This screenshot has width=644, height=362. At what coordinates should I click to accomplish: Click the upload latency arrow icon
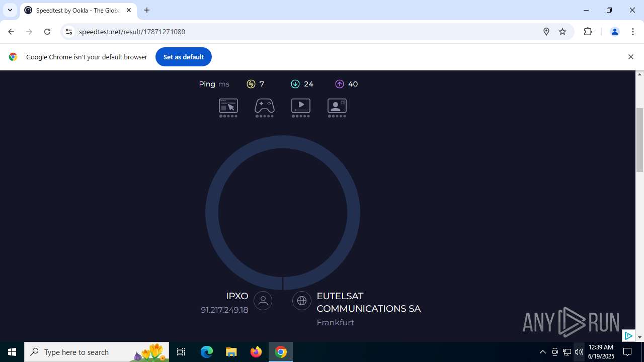pos(340,84)
